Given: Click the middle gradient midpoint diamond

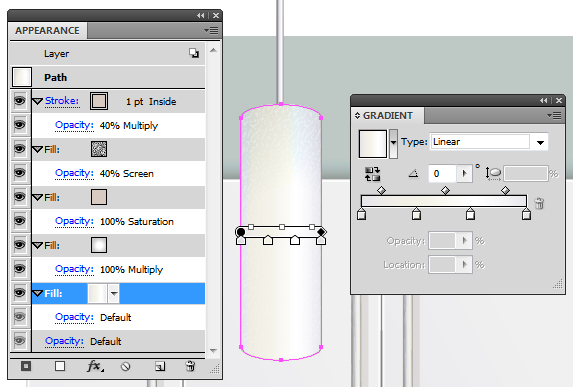Looking at the screenshot, I should pos(445,190).
